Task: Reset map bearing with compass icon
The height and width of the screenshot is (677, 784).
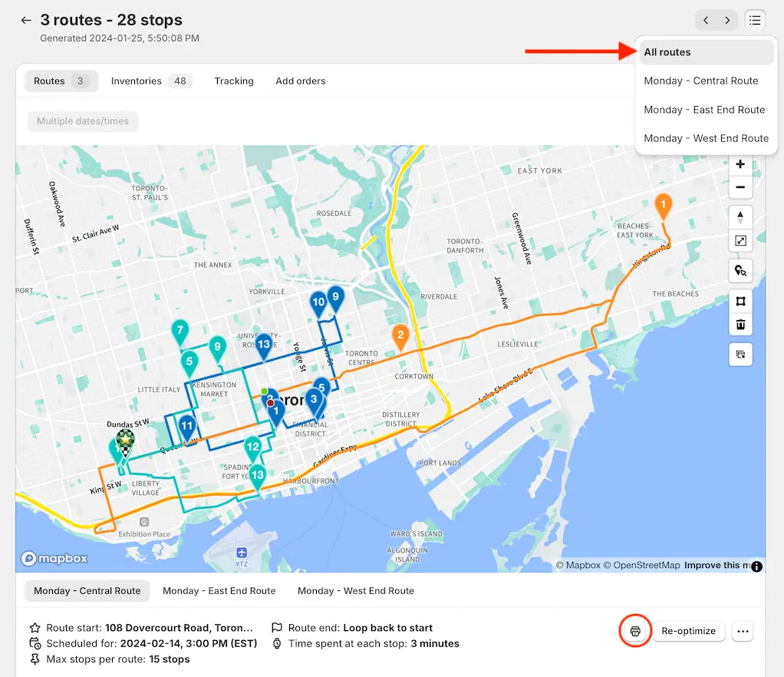Action: pyautogui.click(x=740, y=218)
